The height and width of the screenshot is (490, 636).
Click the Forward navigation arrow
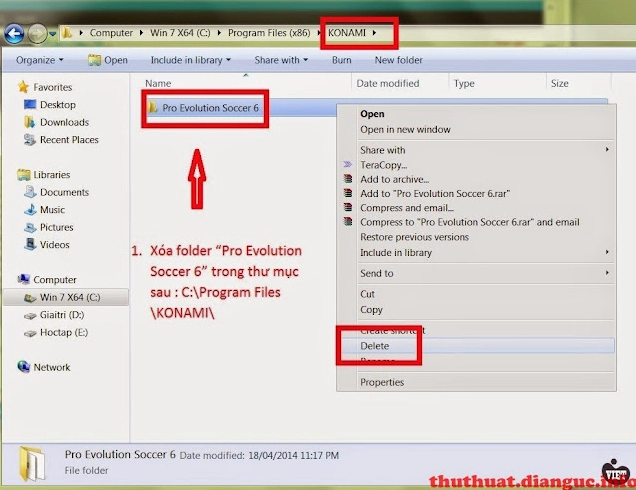pyautogui.click(x=37, y=34)
